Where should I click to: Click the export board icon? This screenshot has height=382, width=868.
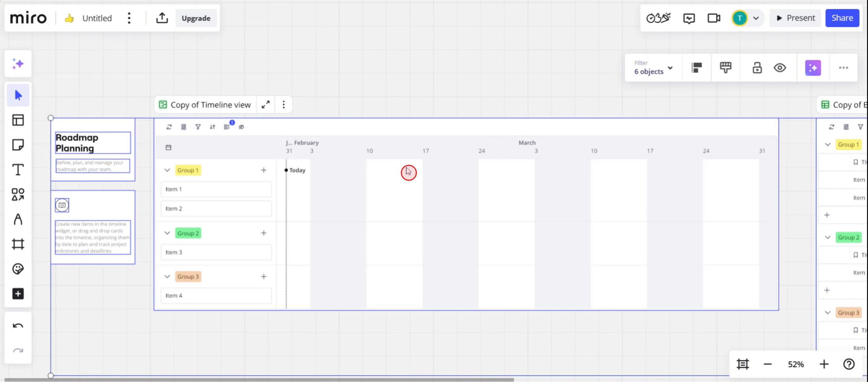coord(162,18)
